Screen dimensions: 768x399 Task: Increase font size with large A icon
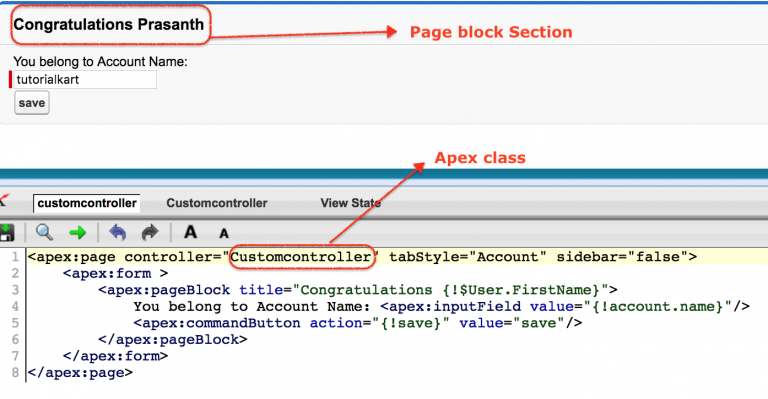click(x=191, y=232)
